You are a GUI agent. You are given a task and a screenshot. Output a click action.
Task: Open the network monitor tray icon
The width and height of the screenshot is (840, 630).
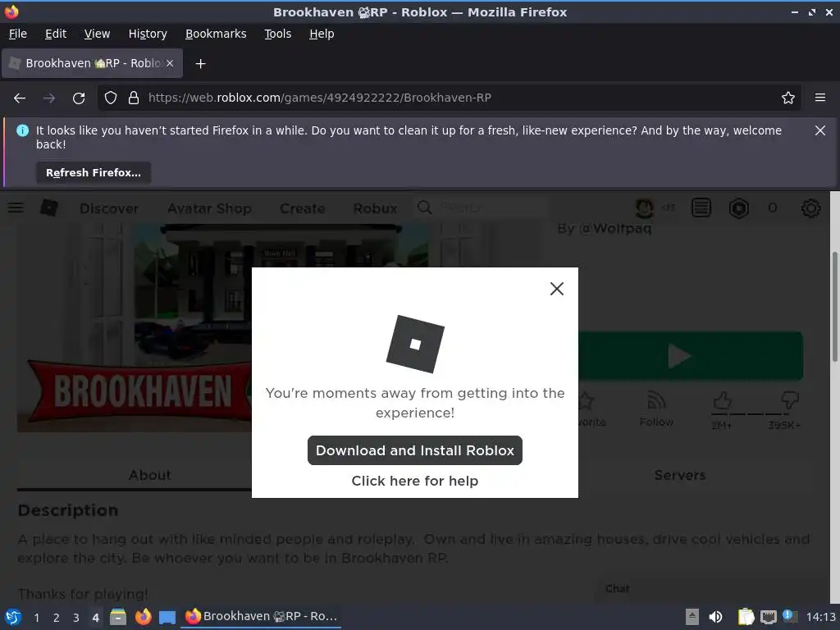point(769,617)
